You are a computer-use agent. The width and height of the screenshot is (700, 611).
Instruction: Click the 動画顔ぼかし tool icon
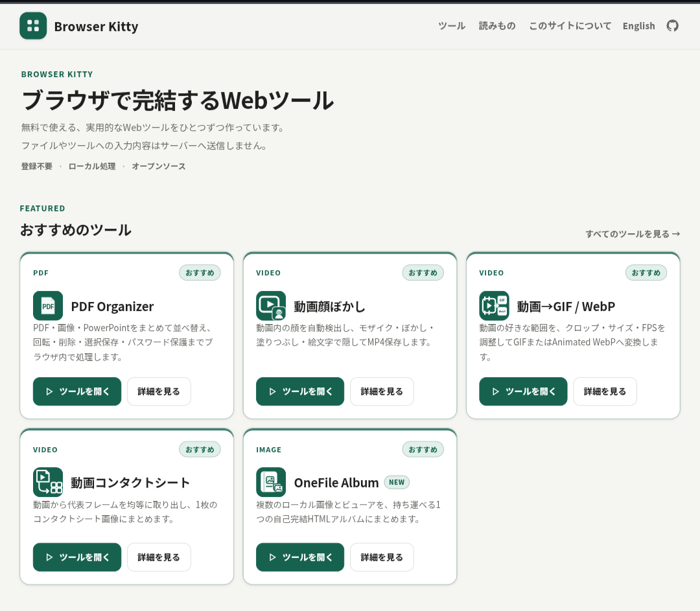[x=271, y=306]
